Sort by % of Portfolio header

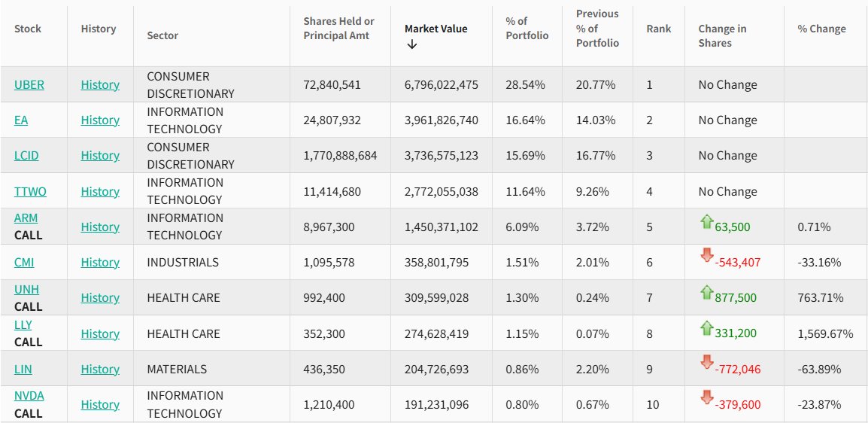pos(527,29)
